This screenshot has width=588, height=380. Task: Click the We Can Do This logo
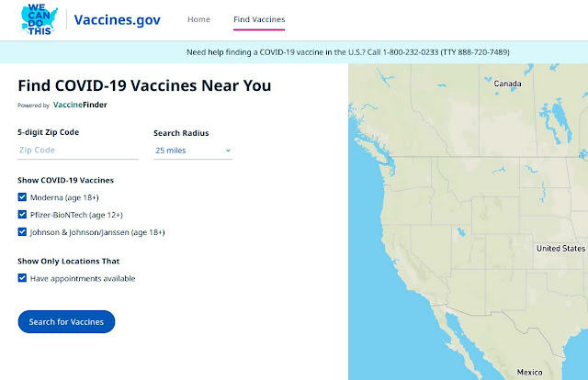click(40, 19)
